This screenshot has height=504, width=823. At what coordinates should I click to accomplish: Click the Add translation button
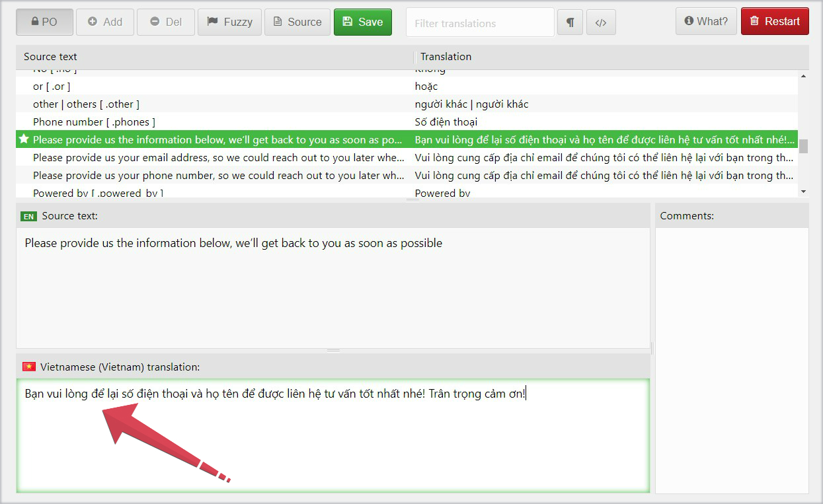(105, 22)
